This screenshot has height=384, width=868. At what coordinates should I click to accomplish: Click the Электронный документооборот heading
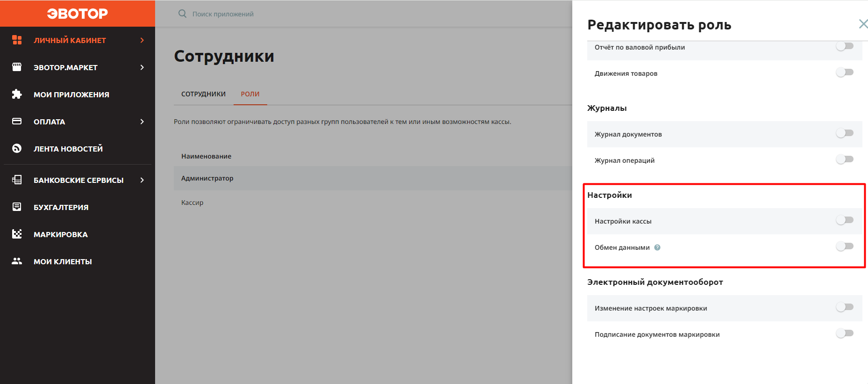point(655,282)
